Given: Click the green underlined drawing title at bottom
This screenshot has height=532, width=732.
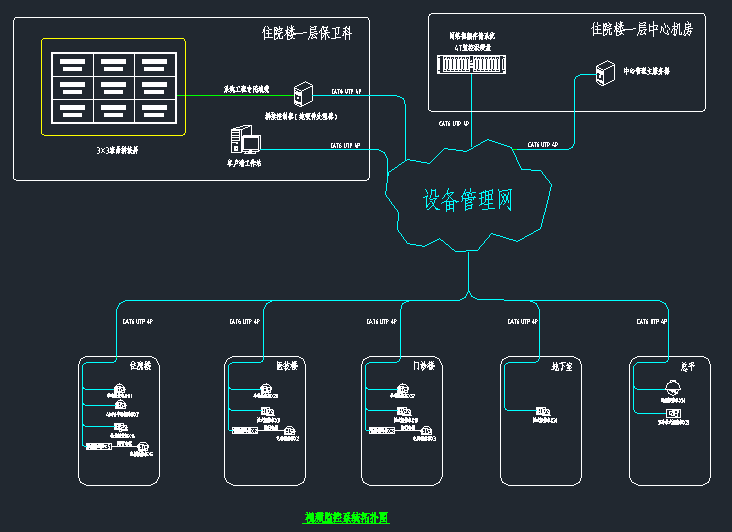Looking at the screenshot, I should coord(346,518).
